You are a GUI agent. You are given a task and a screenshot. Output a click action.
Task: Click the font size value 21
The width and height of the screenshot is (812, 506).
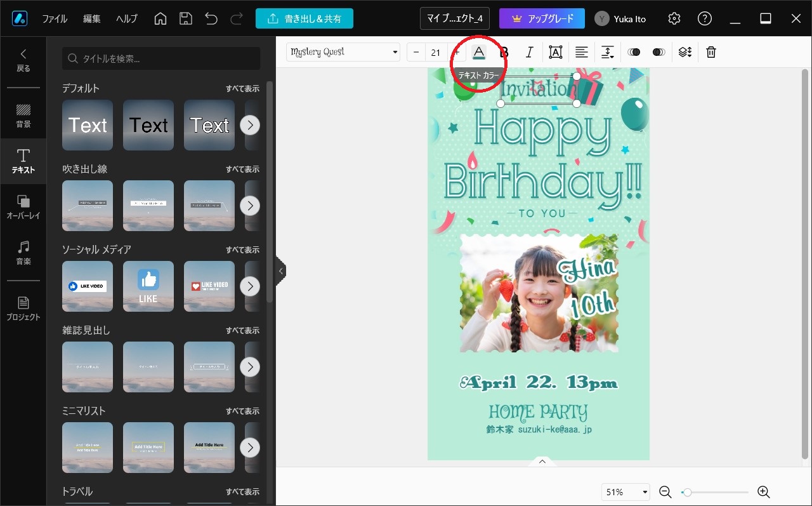tap(436, 52)
